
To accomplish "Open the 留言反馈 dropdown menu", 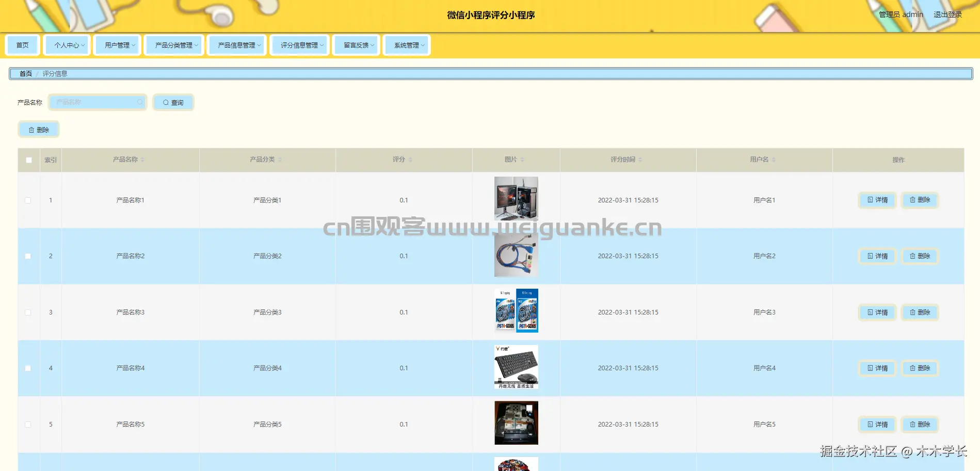I will click(x=357, y=45).
